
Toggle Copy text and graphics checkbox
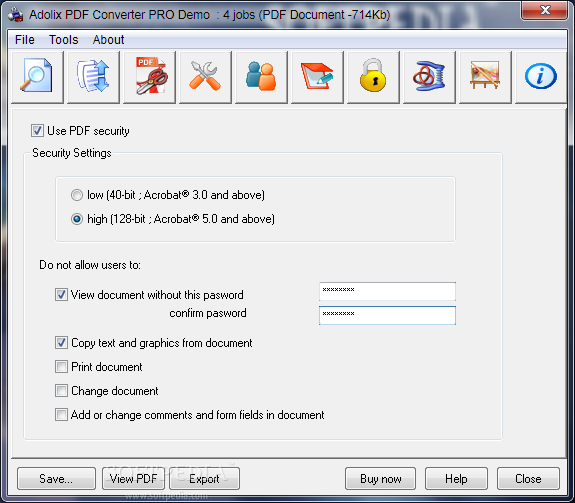click(61, 343)
